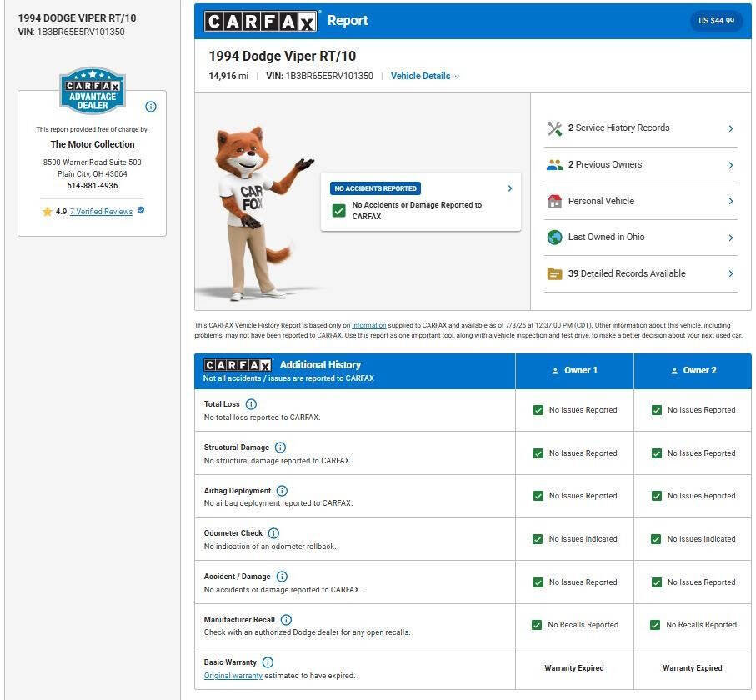Viewport: 756px width, 700px height.
Task: Open the 7 Verified Reviews link
Action: [101, 212]
